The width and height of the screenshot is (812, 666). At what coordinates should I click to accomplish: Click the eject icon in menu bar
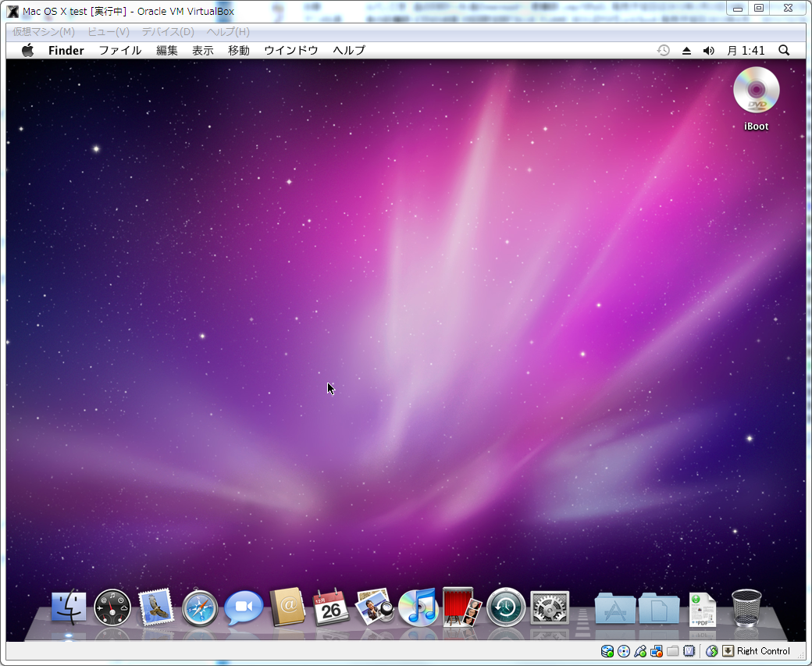point(686,50)
